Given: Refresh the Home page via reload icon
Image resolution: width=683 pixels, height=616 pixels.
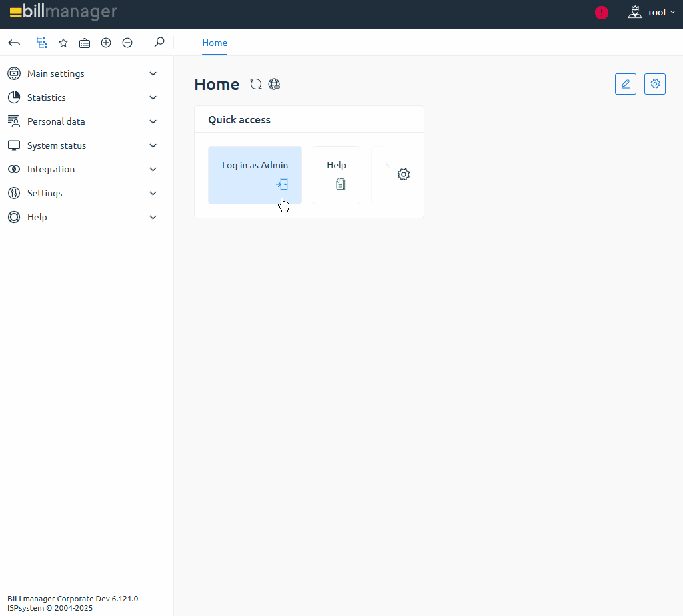Looking at the screenshot, I should (x=256, y=84).
